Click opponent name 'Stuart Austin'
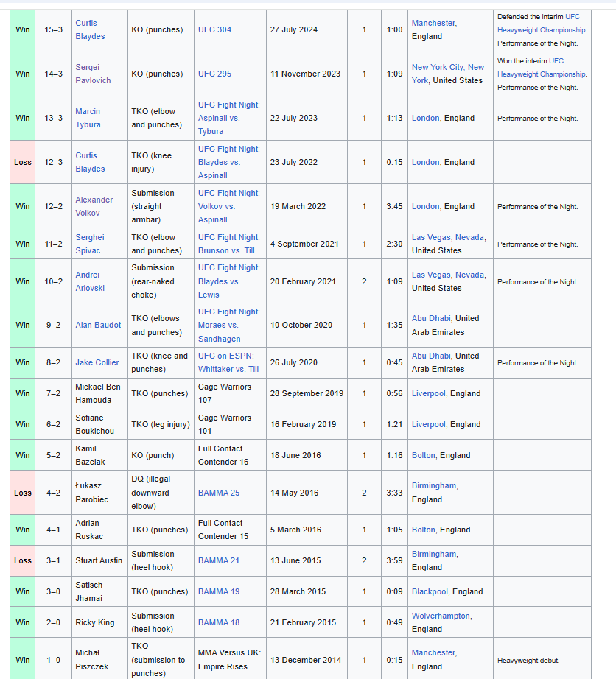Viewport: 616px width, 679px height. pyautogui.click(x=99, y=560)
